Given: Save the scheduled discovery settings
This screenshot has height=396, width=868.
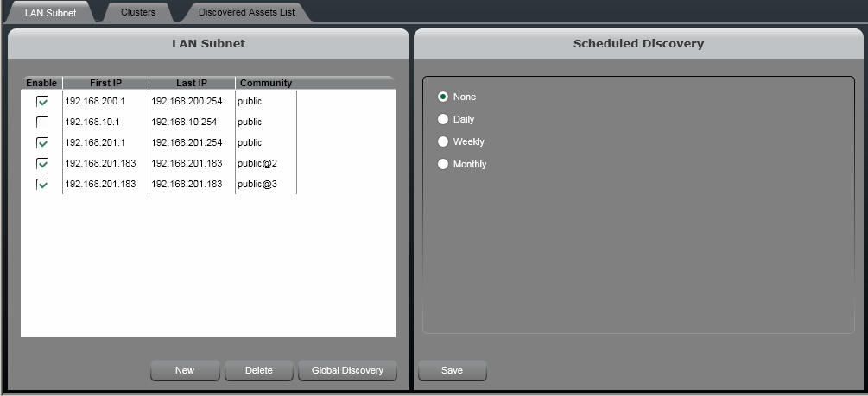Looking at the screenshot, I should [452, 370].
